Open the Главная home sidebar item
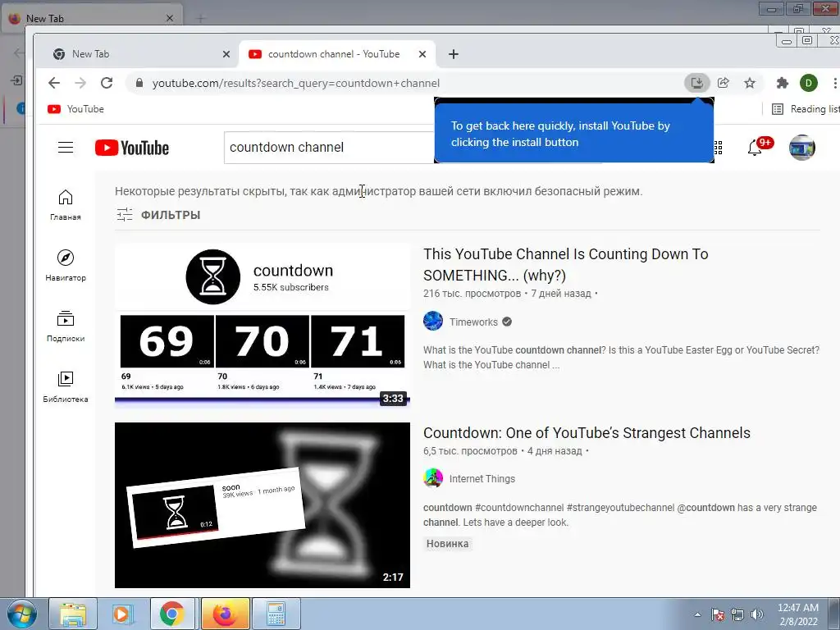 coord(66,205)
